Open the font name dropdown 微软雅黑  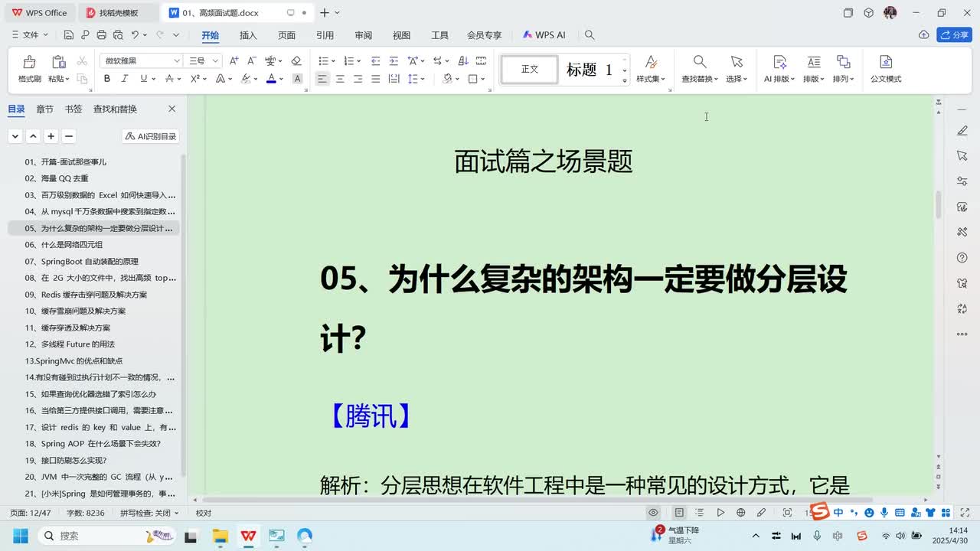click(x=177, y=60)
